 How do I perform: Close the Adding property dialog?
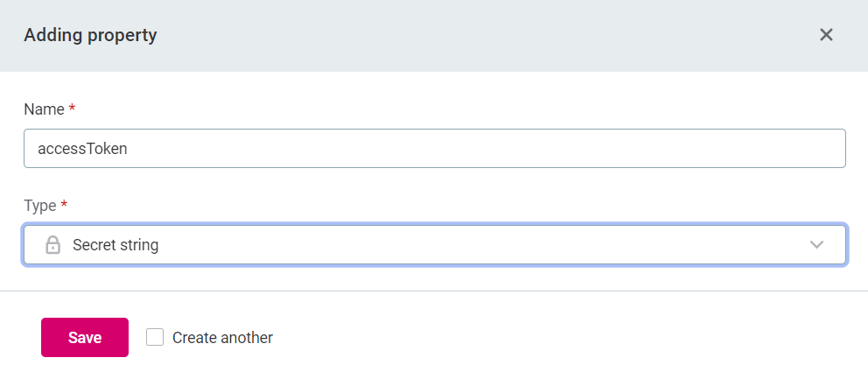[x=826, y=35]
